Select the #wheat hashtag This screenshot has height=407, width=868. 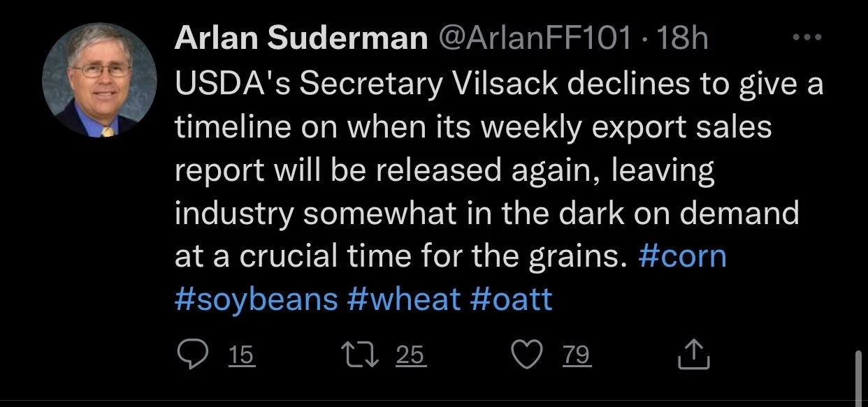tap(404, 300)
